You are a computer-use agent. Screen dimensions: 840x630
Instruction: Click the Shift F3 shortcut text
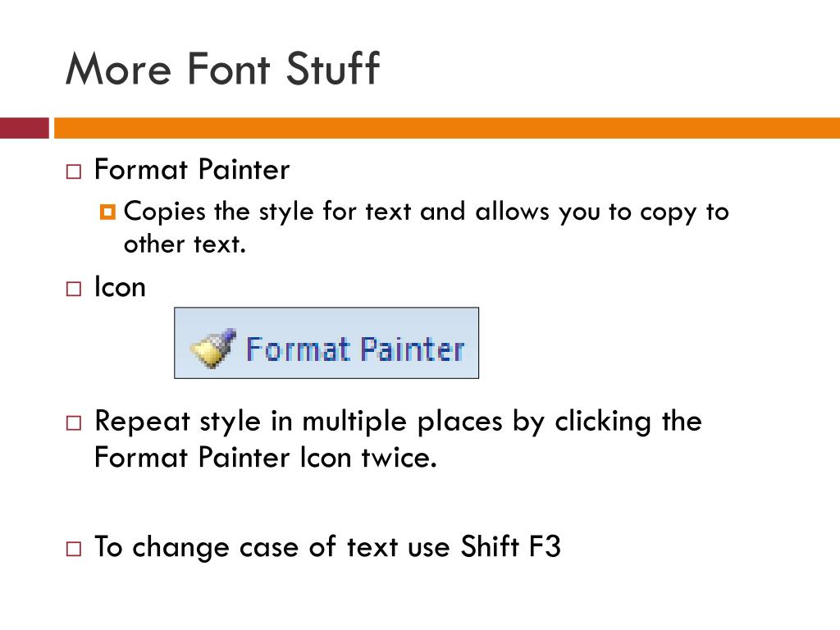(510, 546)
